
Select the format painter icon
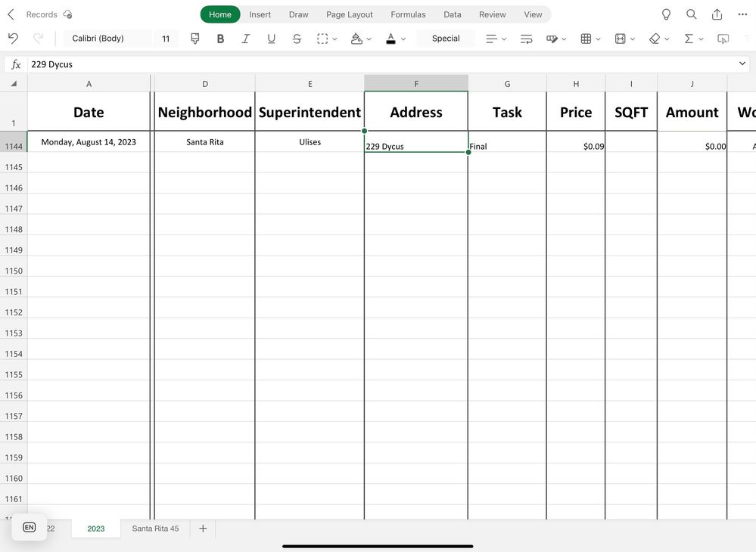(x=195, y=39)
